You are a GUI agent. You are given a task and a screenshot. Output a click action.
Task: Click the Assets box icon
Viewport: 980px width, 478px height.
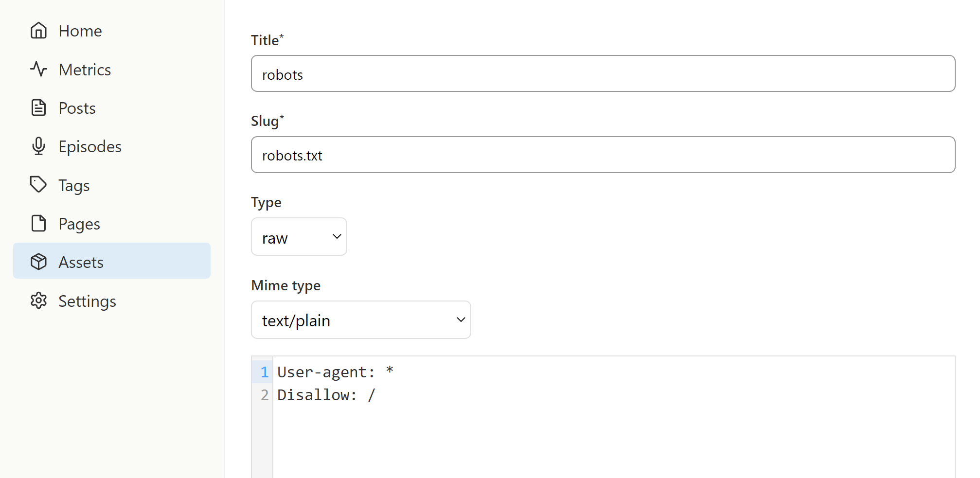pyautogui.click(x=38, y=262)
